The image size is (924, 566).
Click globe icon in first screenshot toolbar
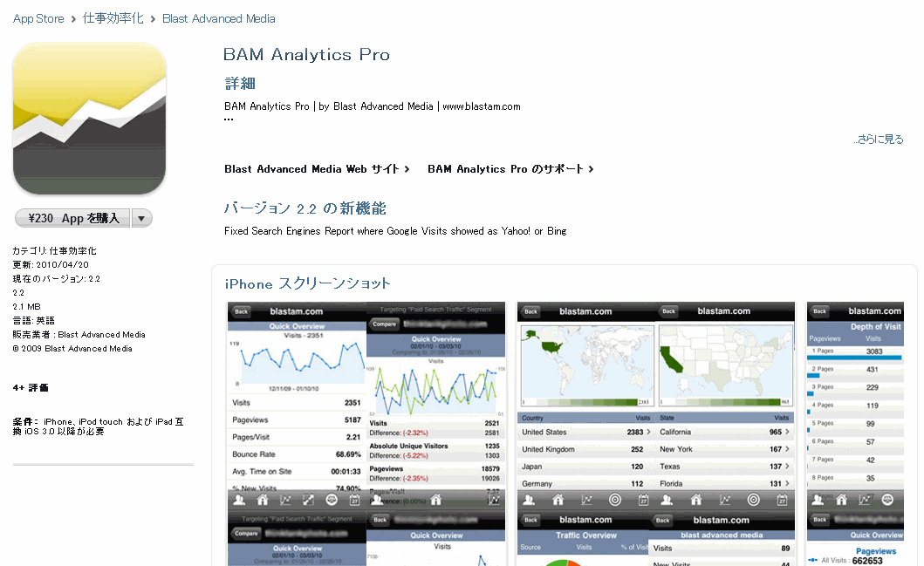[x=332, y=500]
